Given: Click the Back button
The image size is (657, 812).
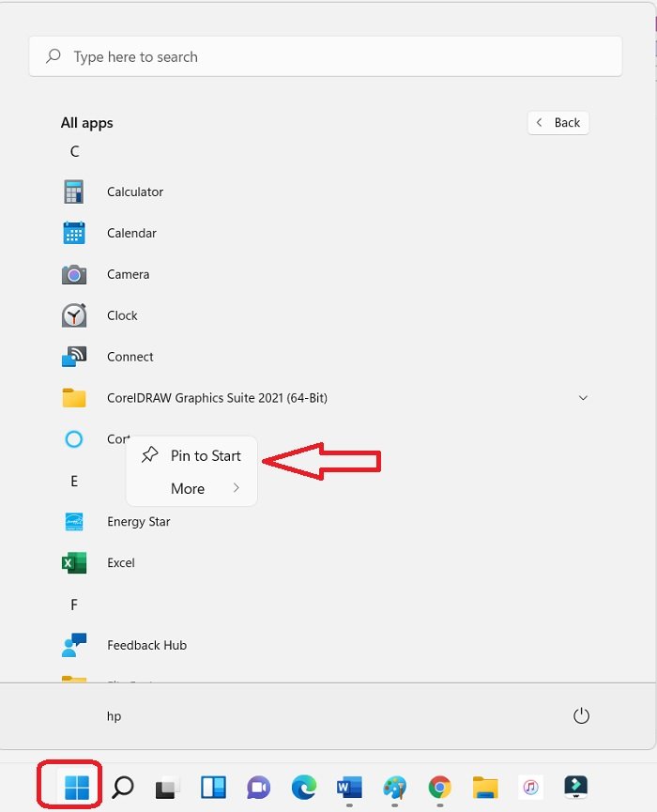Looking at the screenshot, I should coord(558,123).
